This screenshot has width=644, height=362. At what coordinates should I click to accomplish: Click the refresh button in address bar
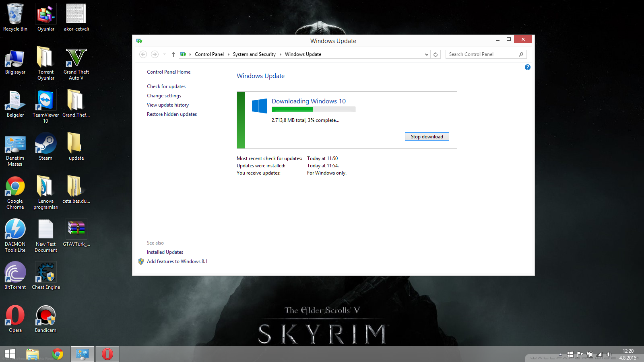[436, 54]
